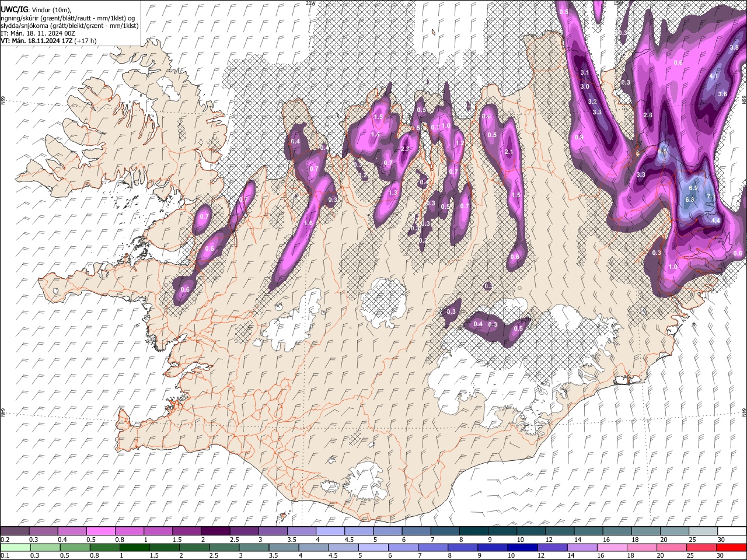Click the 'rigning/skúrir' legend description line
Image resolution: width=747 pixels, height=560 pixels.
[68, 18]
